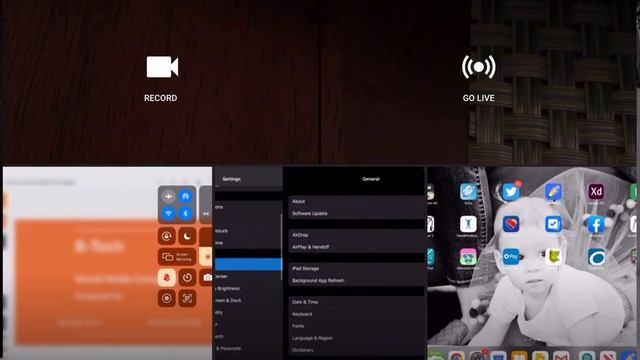Open the blue checkmark tasks app icon
Image resolution: width=640 pixels, height=360 pixels.
point(553,224)
